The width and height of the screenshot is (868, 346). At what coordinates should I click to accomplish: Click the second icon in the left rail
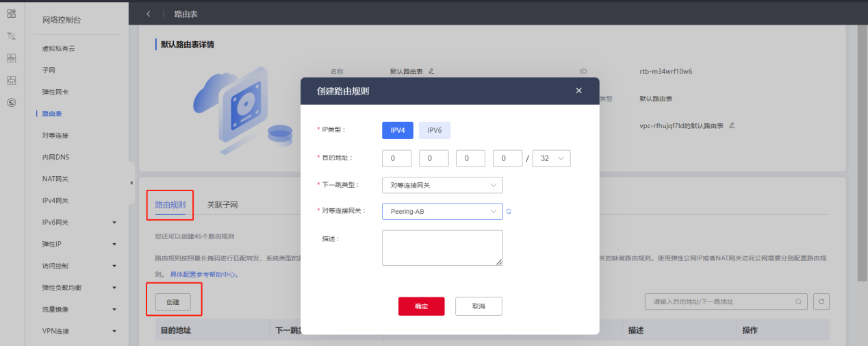12,36
